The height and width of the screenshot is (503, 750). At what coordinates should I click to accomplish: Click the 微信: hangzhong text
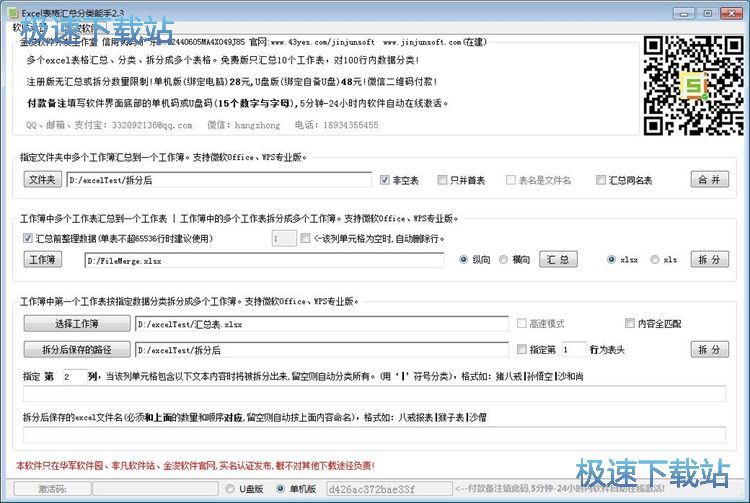(x=243, y=125)
